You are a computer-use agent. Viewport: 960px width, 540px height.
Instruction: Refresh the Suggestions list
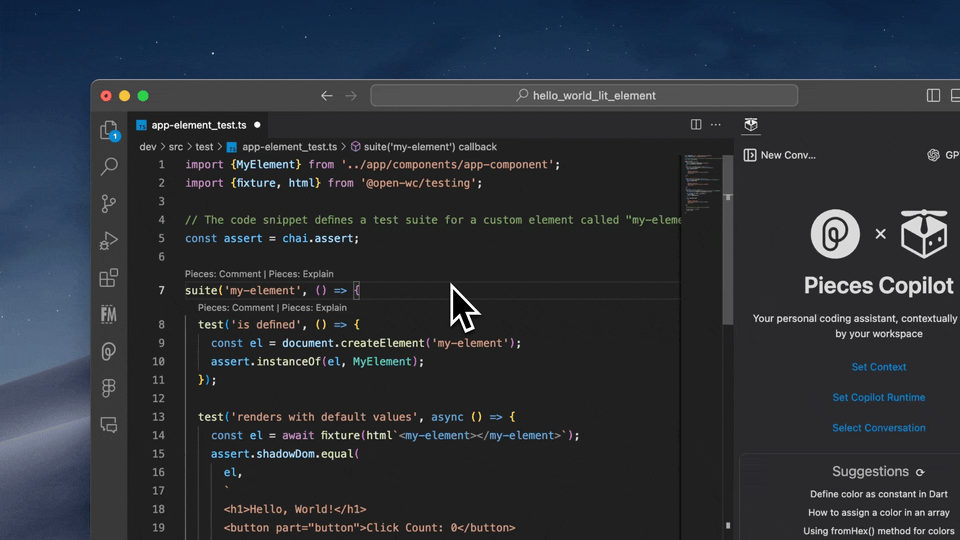point(920,472)
